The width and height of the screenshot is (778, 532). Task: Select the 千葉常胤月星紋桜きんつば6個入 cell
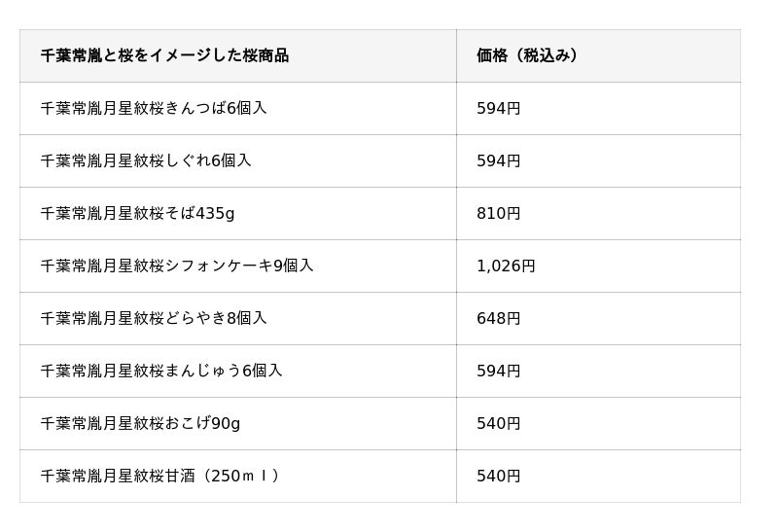[154, 108]
